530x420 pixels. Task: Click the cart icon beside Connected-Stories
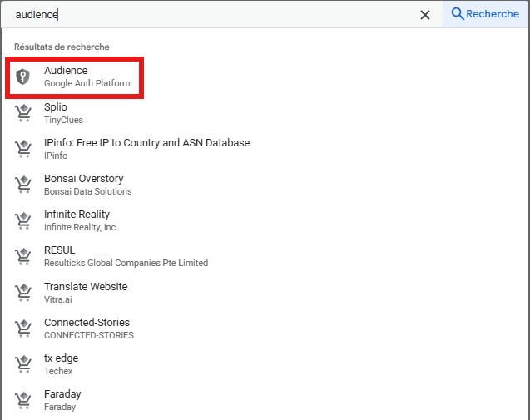tap(23, 329)
